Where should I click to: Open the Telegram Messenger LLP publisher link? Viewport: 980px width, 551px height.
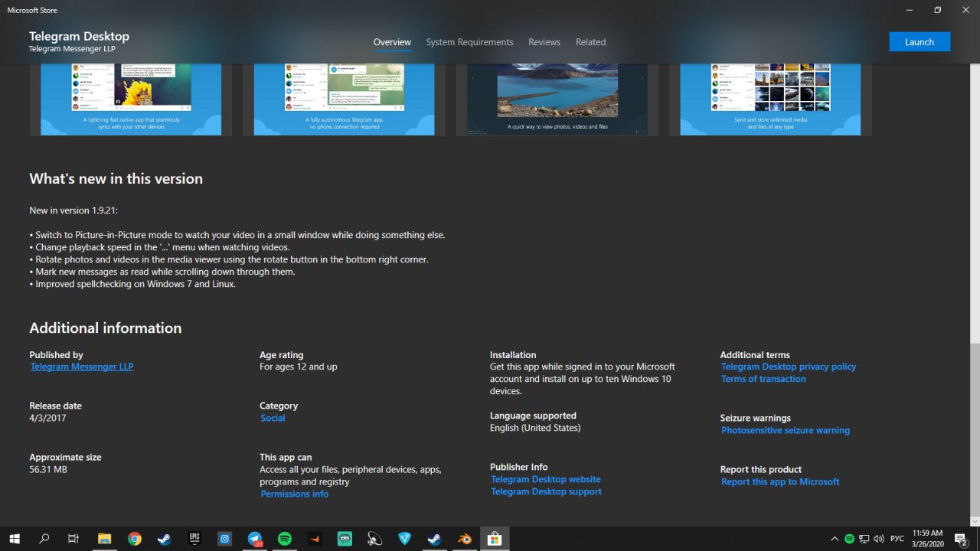point(82,367)
